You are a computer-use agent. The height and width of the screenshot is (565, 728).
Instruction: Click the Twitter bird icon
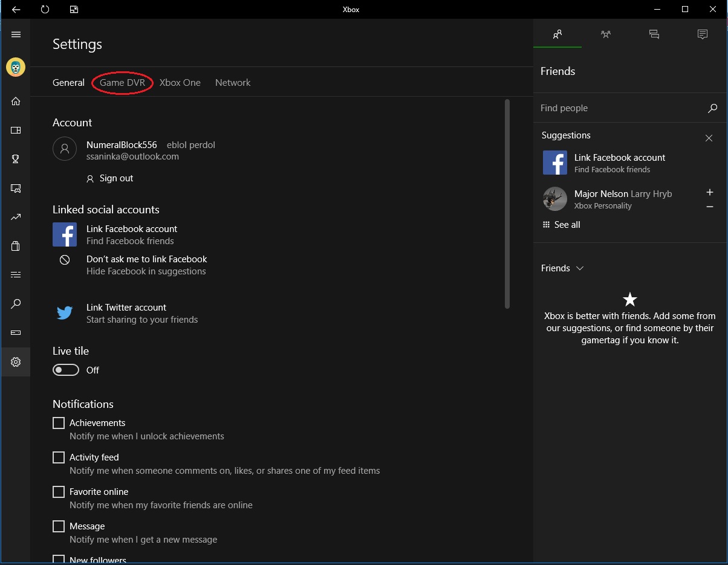click(x=65, y=313)
